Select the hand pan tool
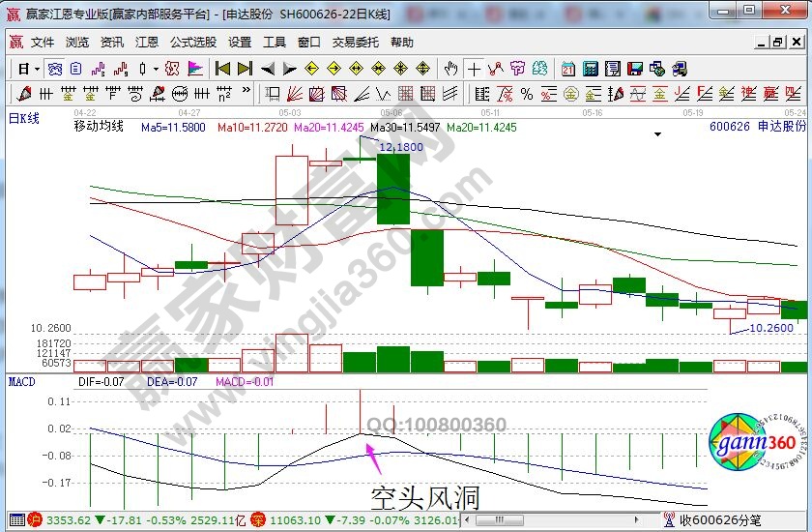The height and width of the screenshot is (532, 812). point(449,69)
